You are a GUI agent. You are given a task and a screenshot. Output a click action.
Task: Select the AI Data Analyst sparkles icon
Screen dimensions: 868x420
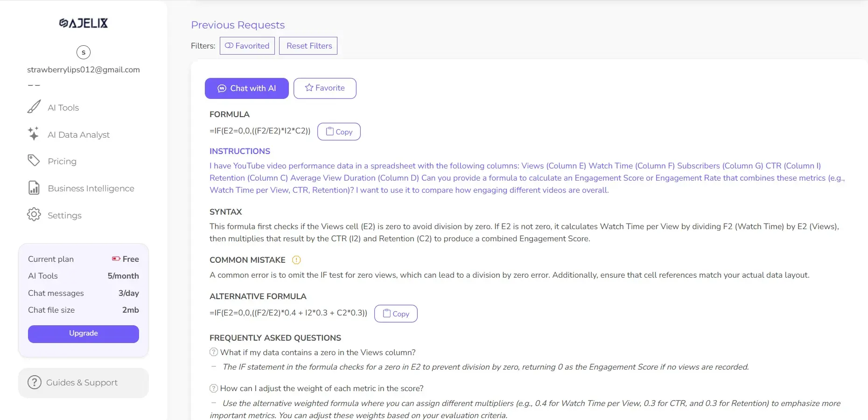tap(33, 134)
